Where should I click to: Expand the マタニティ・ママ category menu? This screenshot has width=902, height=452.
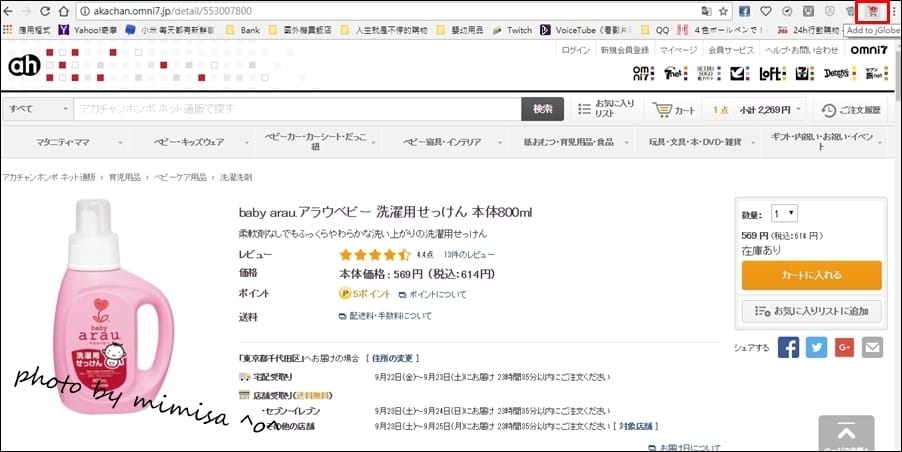[x=67, y=141]
